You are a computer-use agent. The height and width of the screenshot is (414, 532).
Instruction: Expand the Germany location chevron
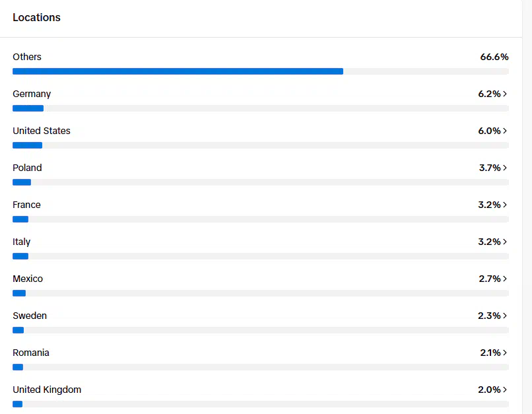tap(505, 94)
